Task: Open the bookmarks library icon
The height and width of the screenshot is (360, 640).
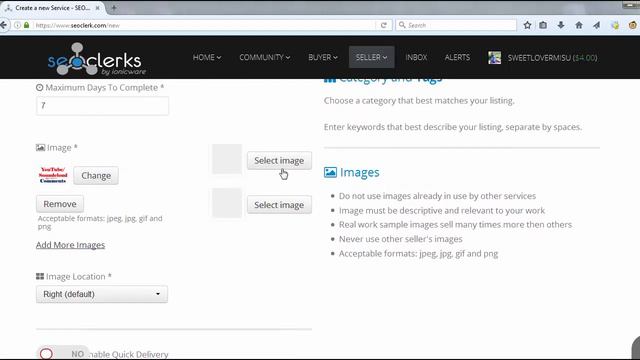Action: [x=543, y=25]
